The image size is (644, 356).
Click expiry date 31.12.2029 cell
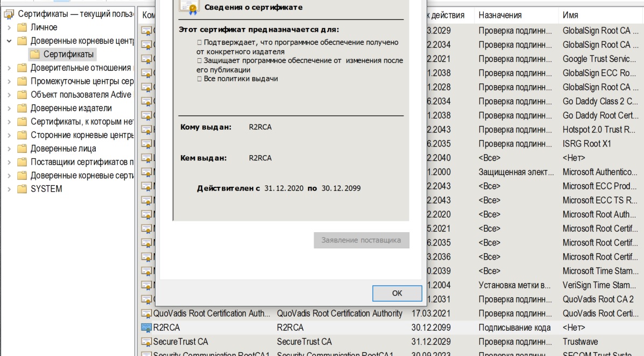[431, 341]
